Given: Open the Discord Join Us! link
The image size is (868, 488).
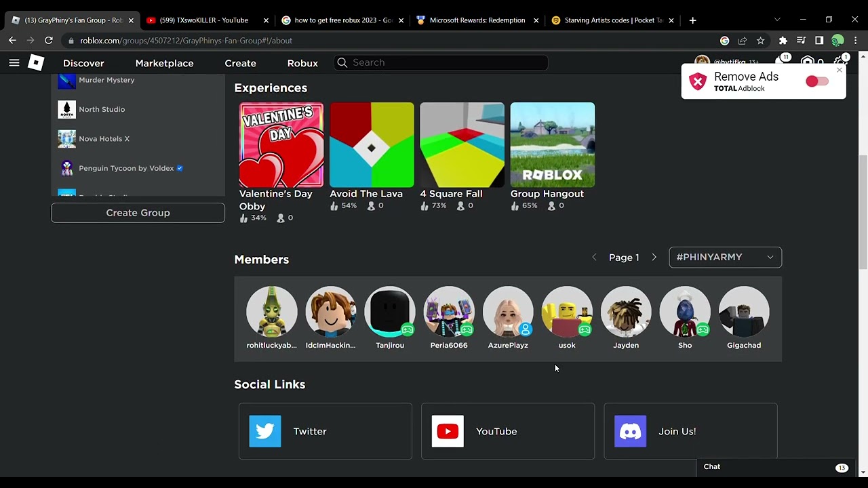Looking at the screenshot, I should tap(690, 431).
